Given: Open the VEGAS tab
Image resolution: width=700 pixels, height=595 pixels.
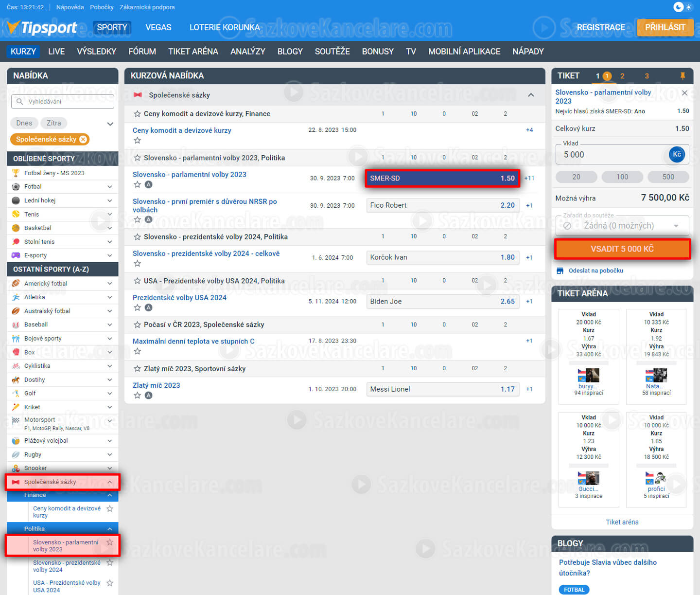Looking at the screenshot, I should [158, 27].
